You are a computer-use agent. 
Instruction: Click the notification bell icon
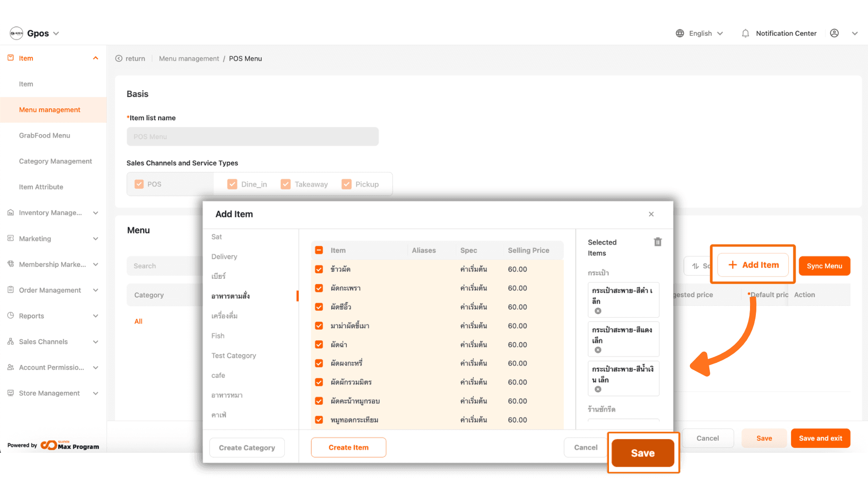pos(745,33)
